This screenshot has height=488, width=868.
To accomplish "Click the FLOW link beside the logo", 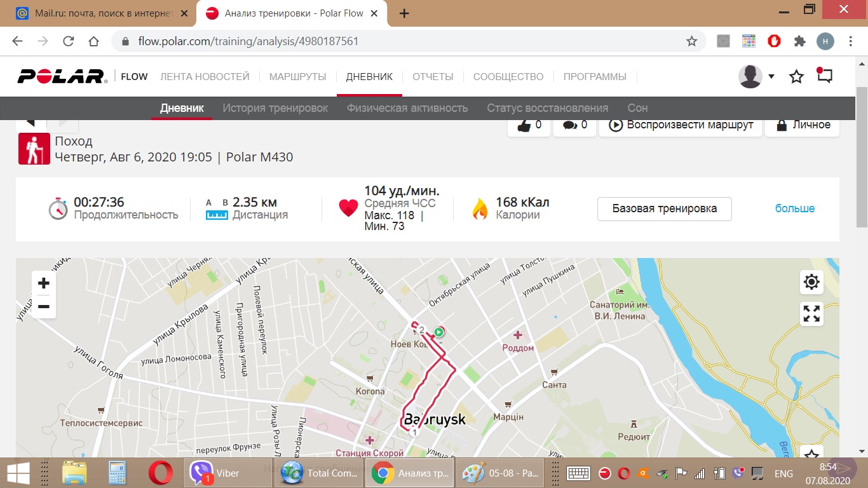I will [x=134, y=77].
